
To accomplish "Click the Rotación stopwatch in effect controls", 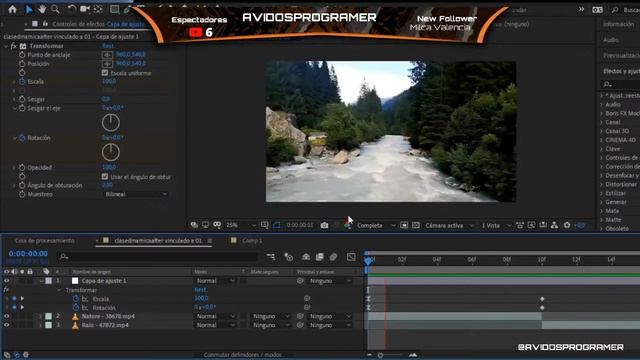I will pos(22,138).
